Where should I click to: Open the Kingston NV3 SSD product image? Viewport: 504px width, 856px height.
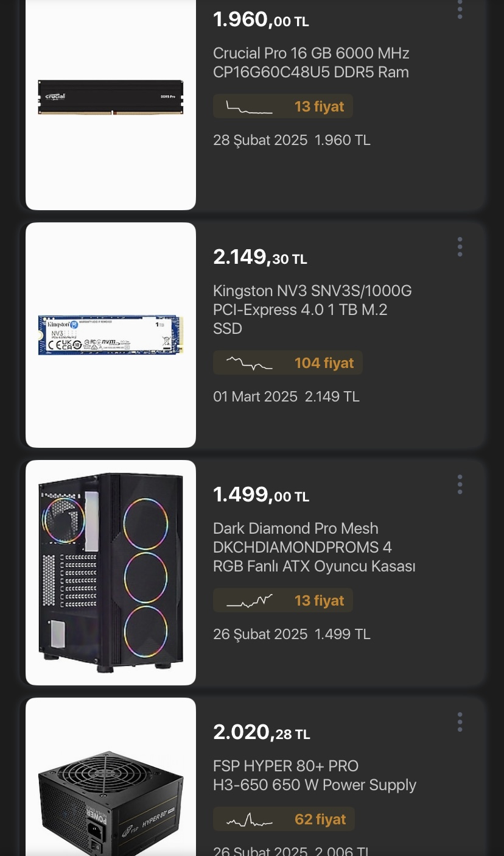[x=111, y=335]
